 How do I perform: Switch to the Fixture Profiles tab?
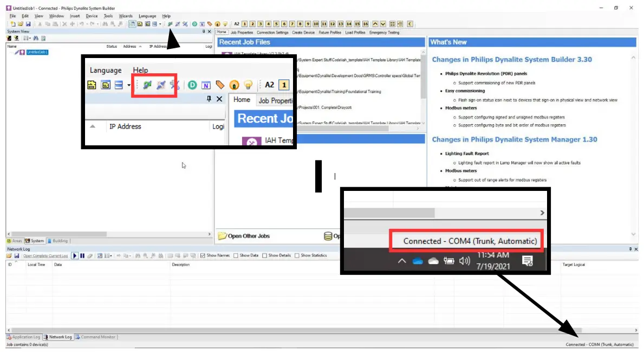pos(330,33)
